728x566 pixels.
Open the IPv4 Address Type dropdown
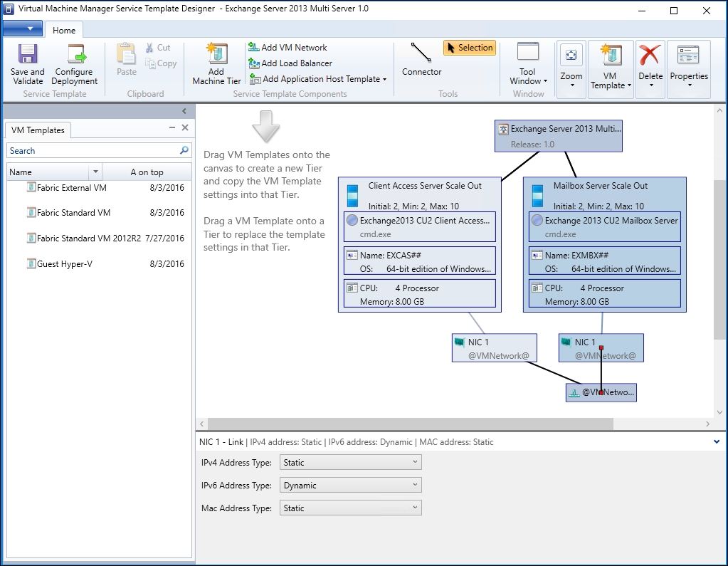(x=350, y=463)
